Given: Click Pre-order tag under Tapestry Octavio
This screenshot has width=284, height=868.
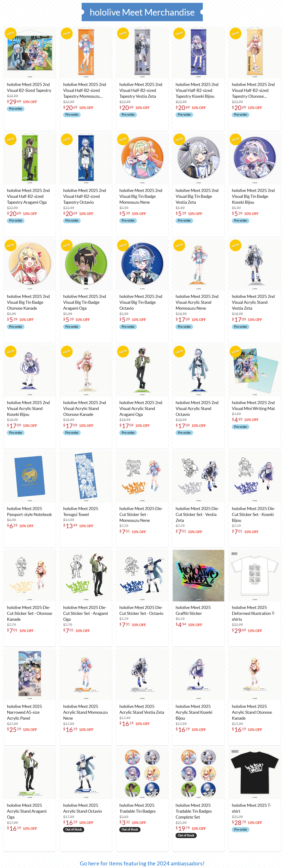Looking at the screenshot, I should click(x=72, y=220).
